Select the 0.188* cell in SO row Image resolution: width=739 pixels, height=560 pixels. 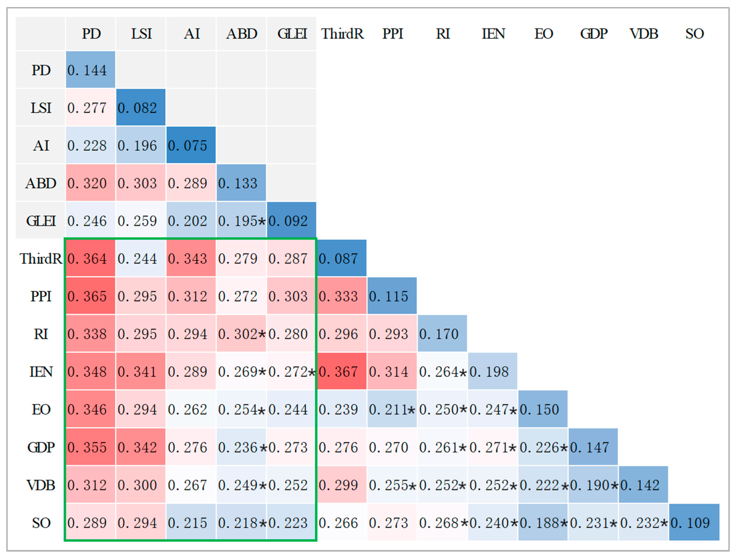click(x=543, y=522)
